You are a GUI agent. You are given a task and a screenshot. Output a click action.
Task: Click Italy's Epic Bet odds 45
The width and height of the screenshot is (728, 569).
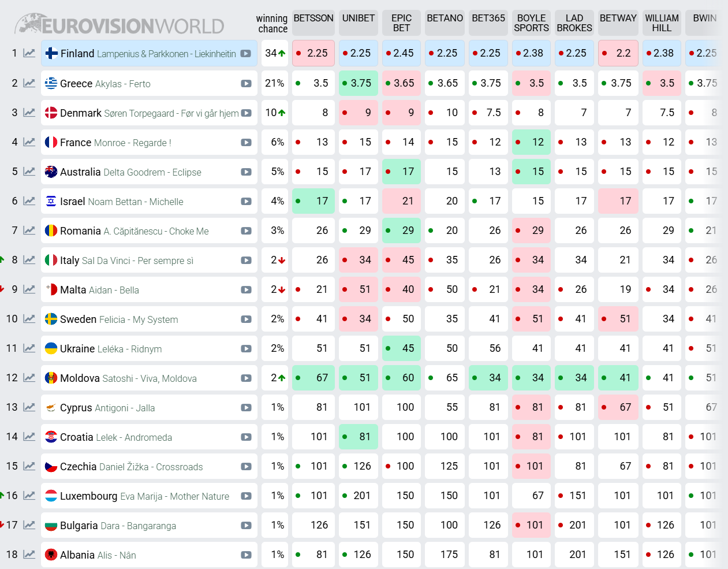click(401, 260)
